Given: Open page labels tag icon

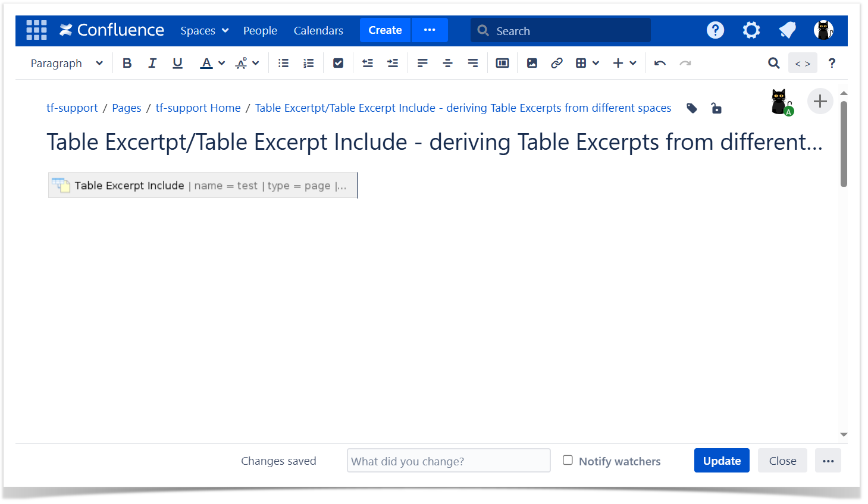Looking at the screenshot, I should [691, 108].
